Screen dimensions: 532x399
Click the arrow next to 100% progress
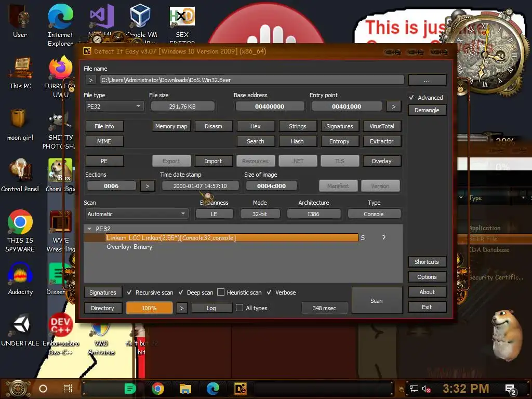pyautogui.click(x=182, y=308)
